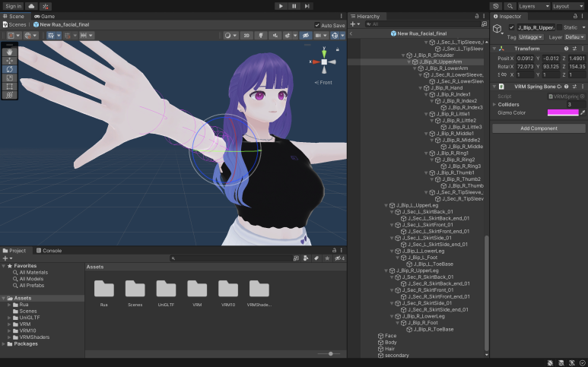This screenshot has width=588, height=367.
Task: Toggle scale constrained proportions link icon
Action: pos(504,75)
